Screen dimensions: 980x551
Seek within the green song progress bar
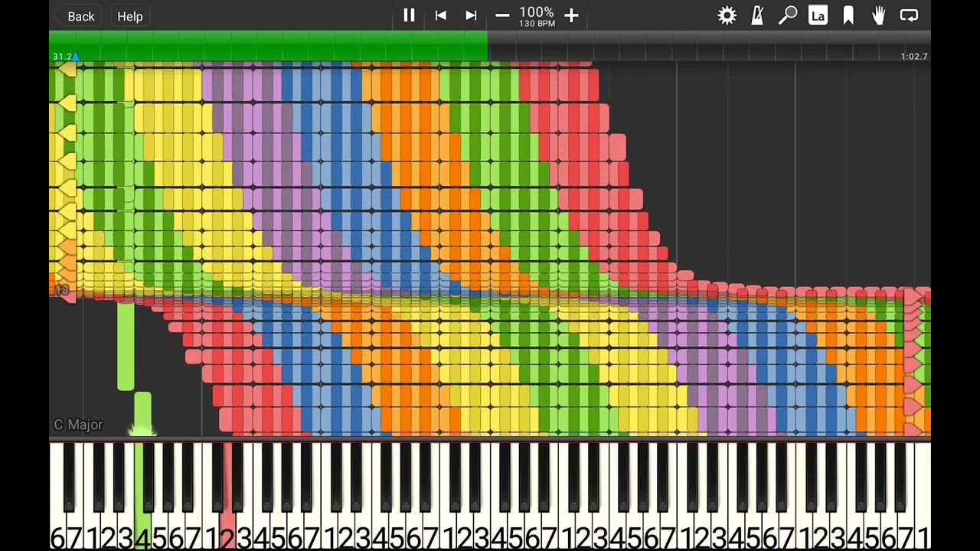coord(268,46)
